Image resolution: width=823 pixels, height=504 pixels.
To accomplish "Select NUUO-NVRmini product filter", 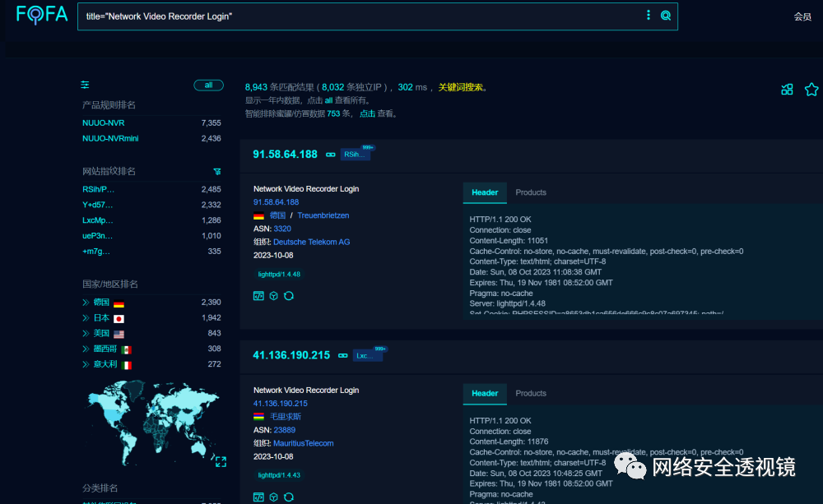I will [x=110, y=138].
